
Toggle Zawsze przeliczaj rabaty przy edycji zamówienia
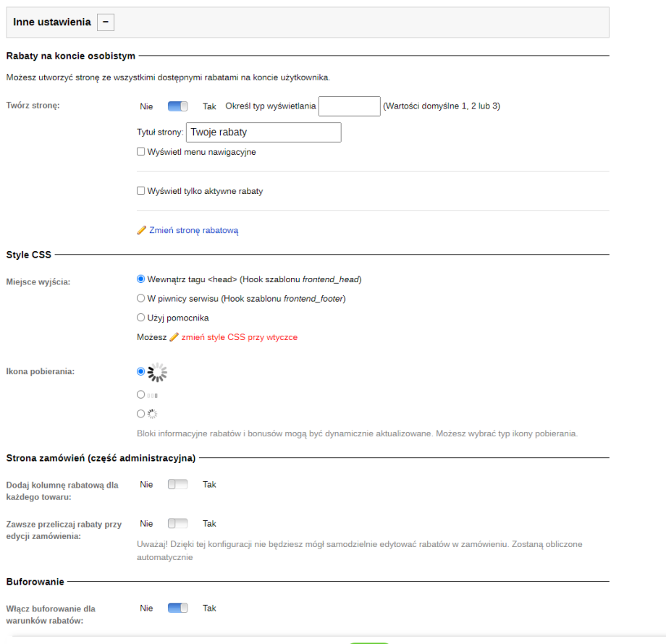pos(177,524)
